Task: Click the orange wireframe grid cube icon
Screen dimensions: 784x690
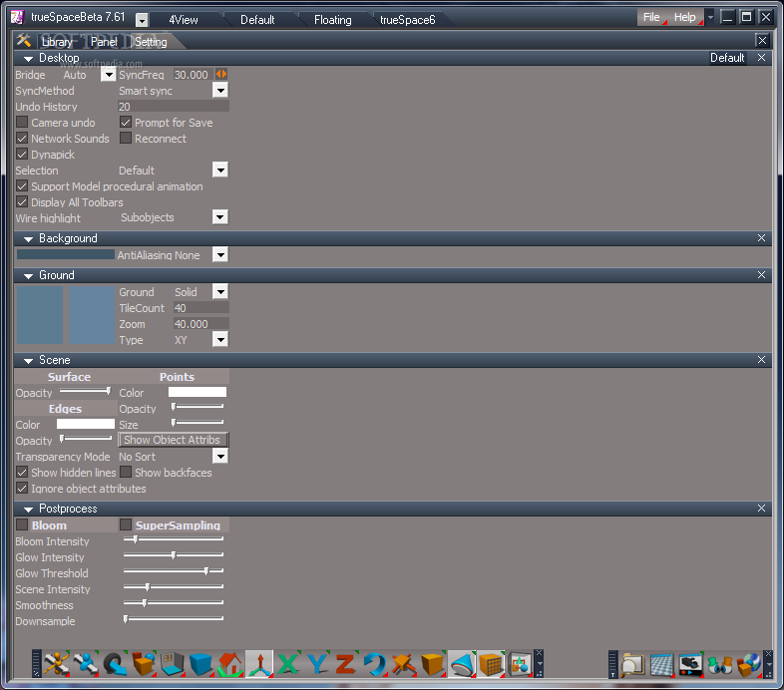Action: coord(491,664)
